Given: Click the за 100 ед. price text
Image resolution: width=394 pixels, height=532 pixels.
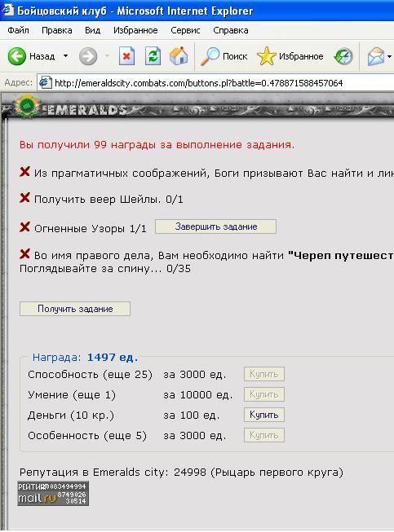Looking at the screenshot, I should [192, 415].
